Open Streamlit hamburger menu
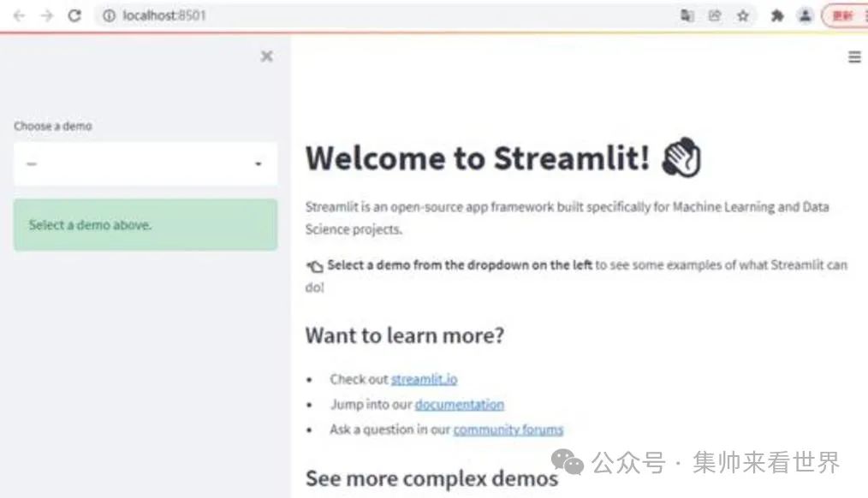868x498 pixels. coord(854,56)
